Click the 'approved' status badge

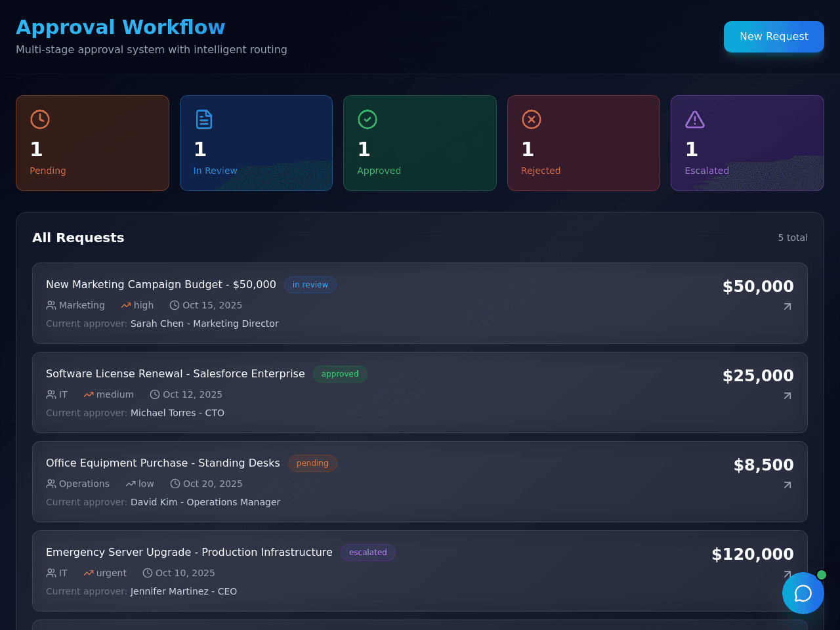point(340,374)
